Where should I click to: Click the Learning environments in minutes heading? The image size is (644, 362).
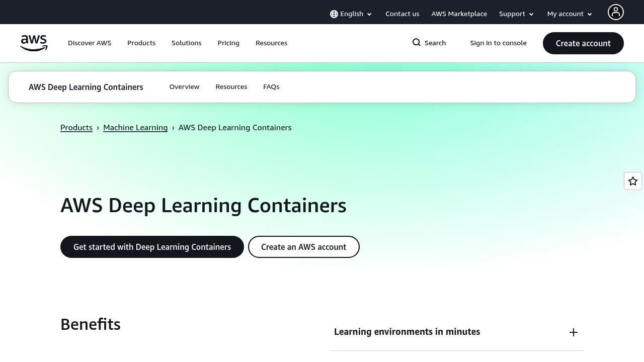coord(407,332)
